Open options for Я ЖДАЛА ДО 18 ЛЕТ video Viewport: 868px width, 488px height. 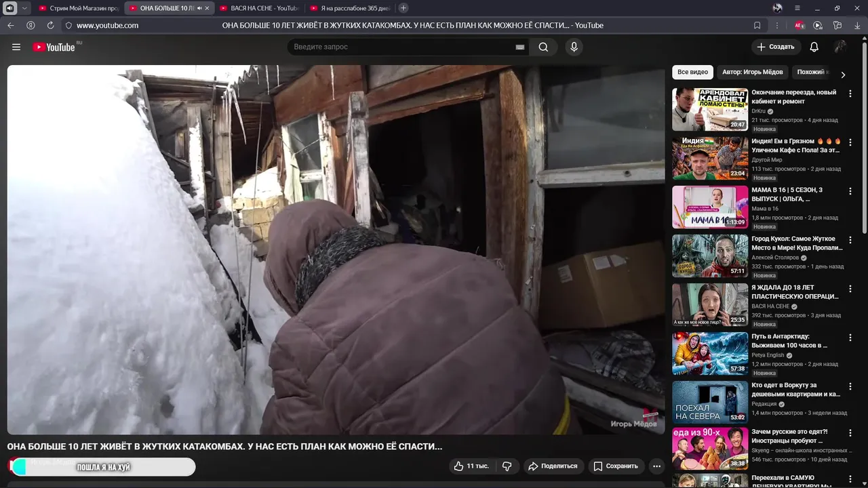850,289
